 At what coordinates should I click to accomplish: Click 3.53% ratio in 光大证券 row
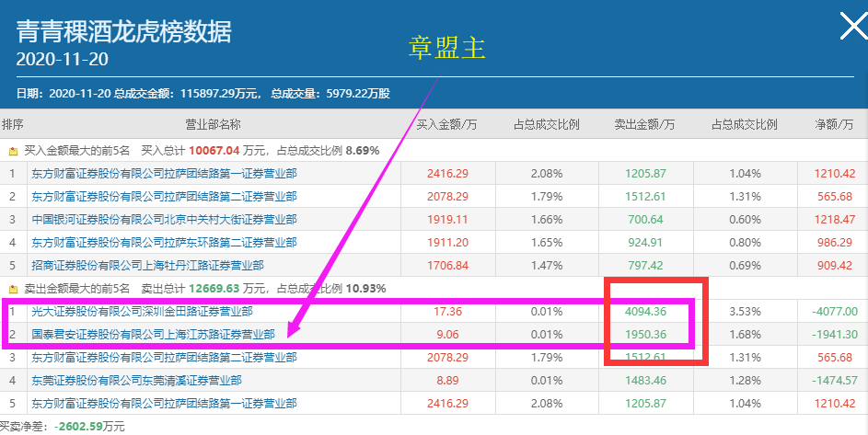tap(745, 312)
